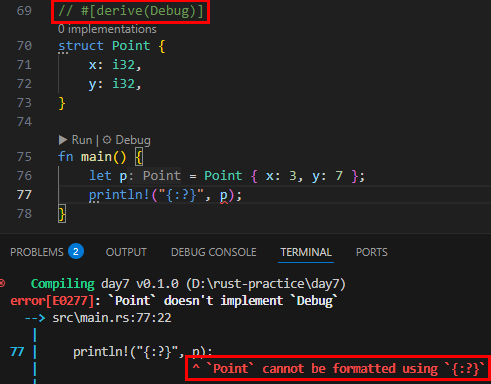Click the '0 implementations' code lens
The width and height of the screenshot is (491, 384).
[107, 29]
